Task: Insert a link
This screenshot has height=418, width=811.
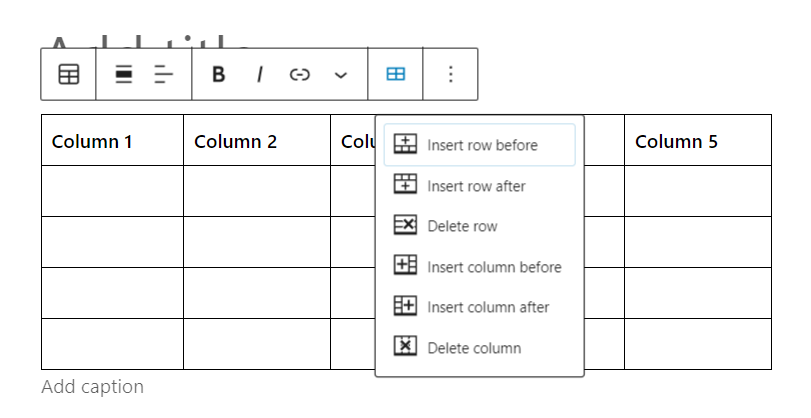Action: tap(299, 75)
